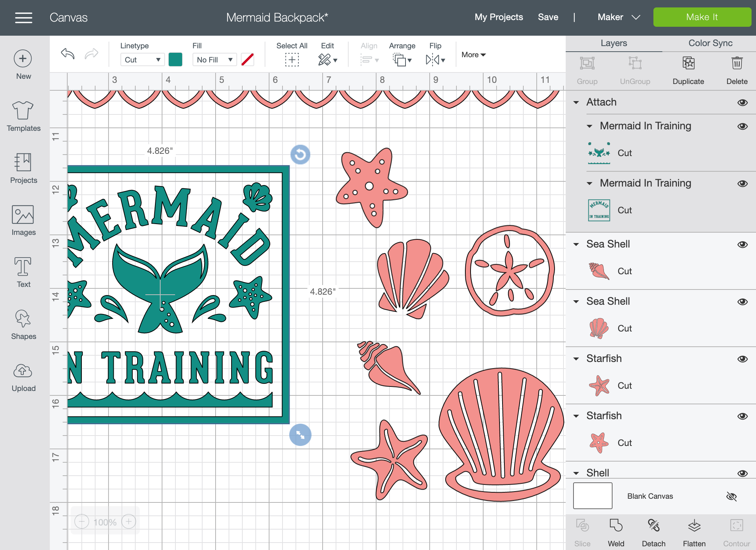The image size is (756, 550).
Task: Hide the second Mermaid In Training layer
Action: click(x=742, y=184)
